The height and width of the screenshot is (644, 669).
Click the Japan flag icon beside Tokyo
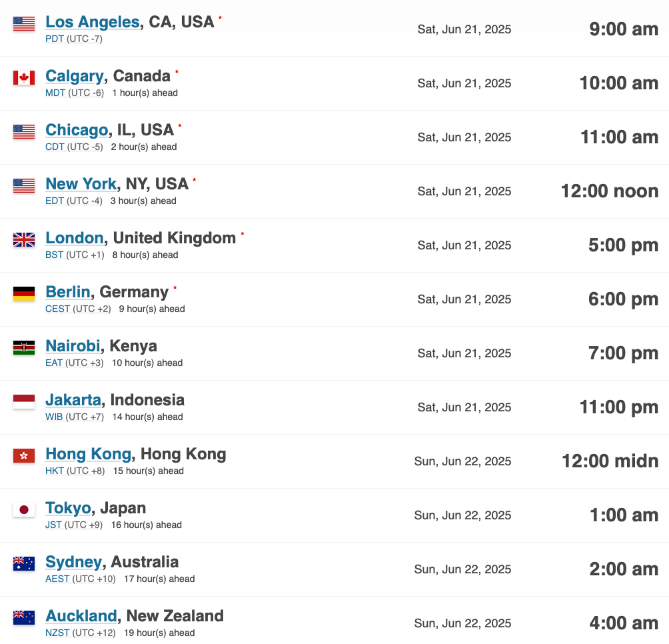pos(24,509)
